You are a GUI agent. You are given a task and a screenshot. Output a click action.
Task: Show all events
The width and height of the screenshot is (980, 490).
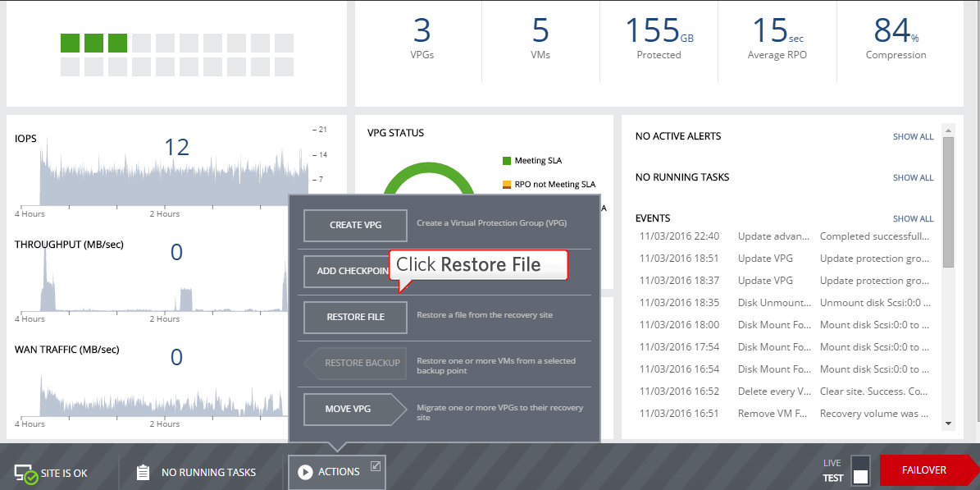(913, 219)
